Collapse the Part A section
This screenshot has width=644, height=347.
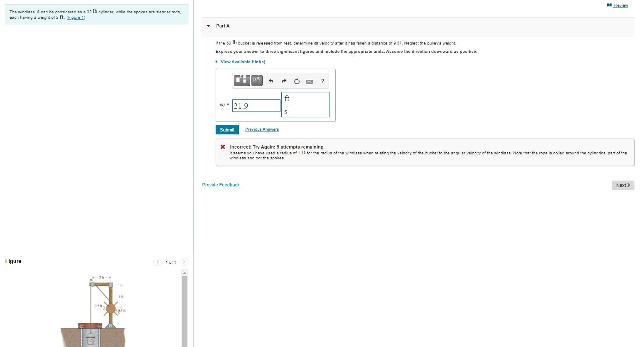click(209, 26)
